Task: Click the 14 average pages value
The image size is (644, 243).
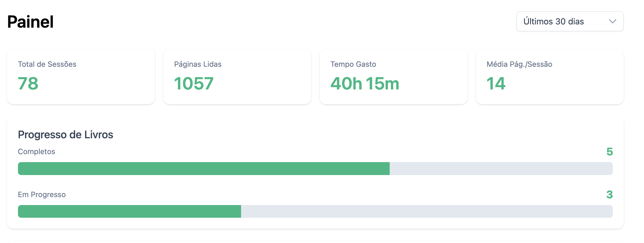Action: coord(496,84)
